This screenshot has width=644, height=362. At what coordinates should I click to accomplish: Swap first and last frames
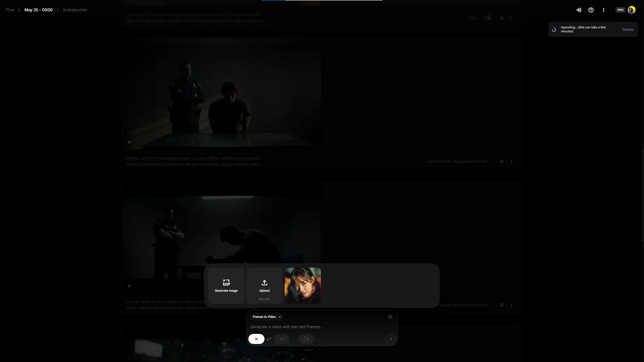(x=269, y=339)
